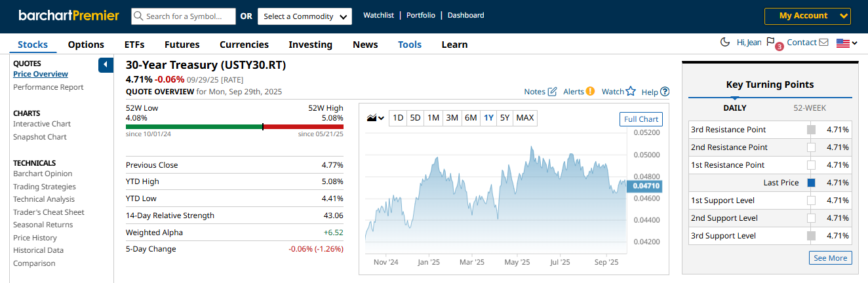Select the Investing menu tab

(311, 45)
